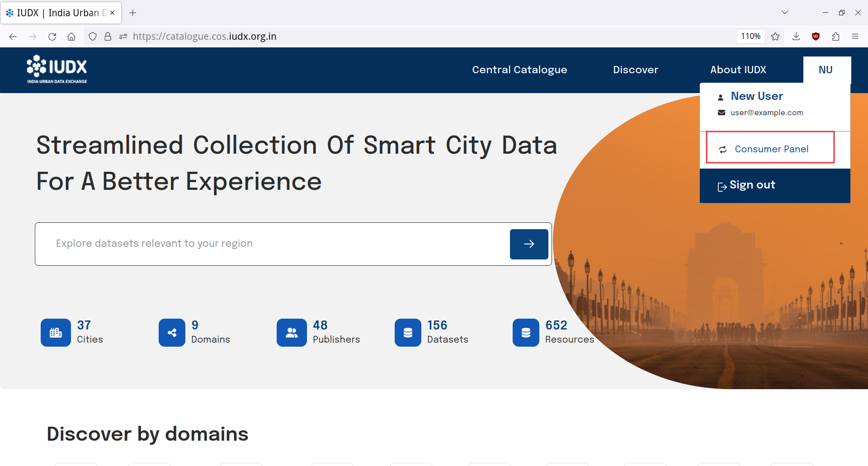Open the Central Catalogue menu
Screen dimensions: 868x466
pos(519,70)
